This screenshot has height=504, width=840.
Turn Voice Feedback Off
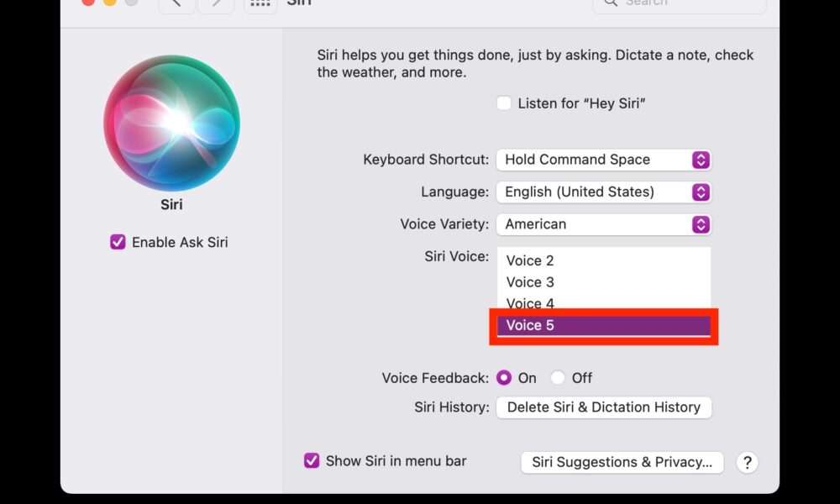(558, 378)
